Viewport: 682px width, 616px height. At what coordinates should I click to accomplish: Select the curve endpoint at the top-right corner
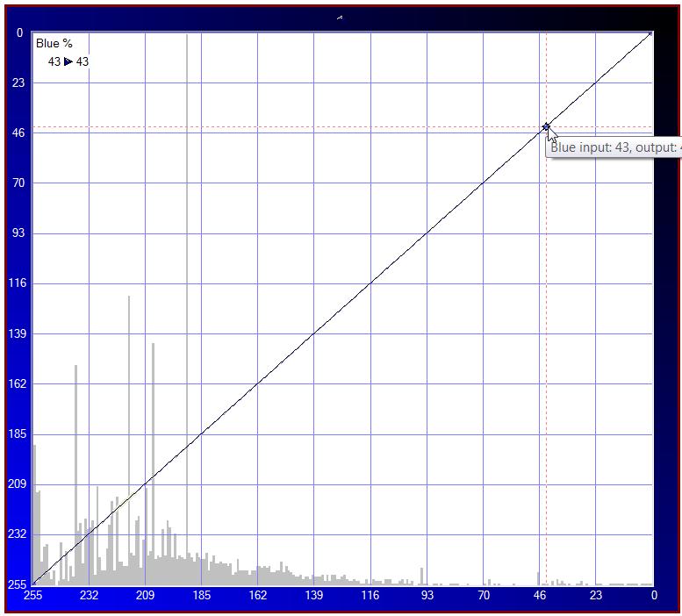click(652, 33)
